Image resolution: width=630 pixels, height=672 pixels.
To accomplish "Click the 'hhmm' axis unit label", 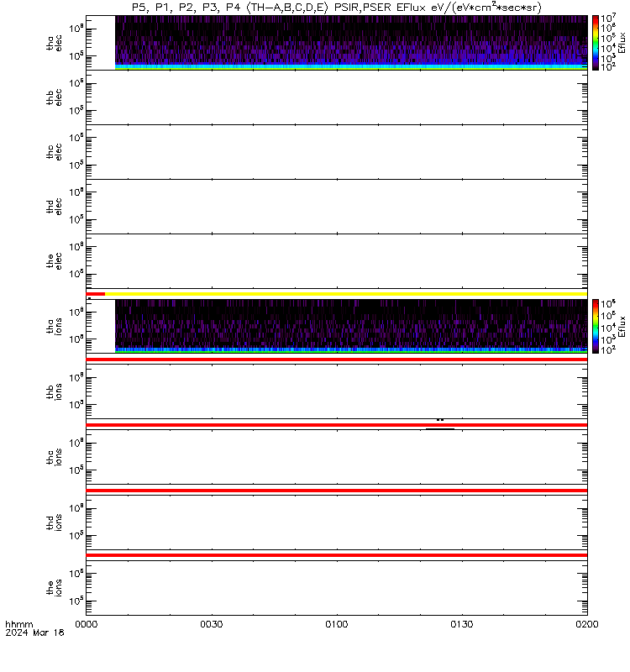I will 18,624.
